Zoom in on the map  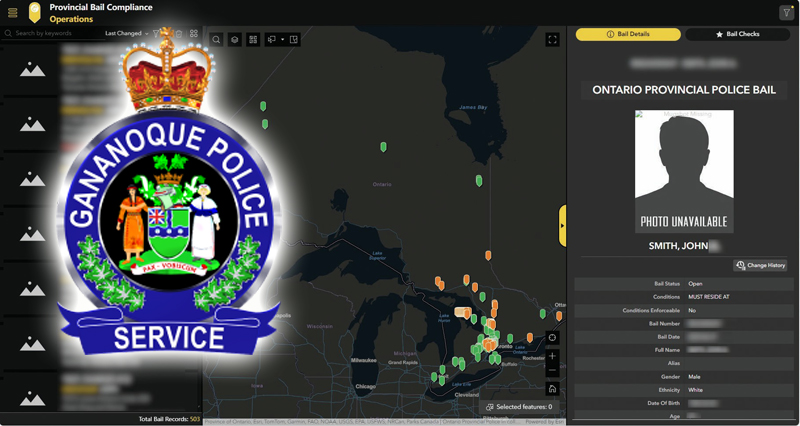552,356
